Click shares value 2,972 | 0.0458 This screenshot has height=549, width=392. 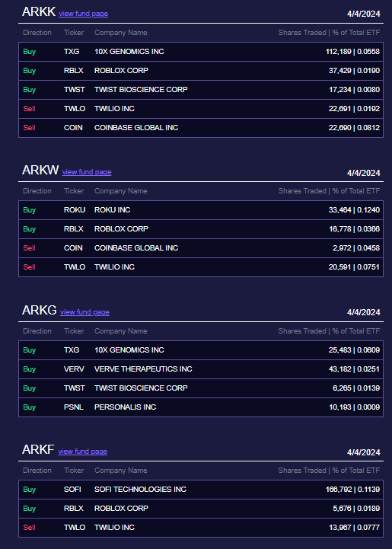pyautogui.click(x=356, y=248)
